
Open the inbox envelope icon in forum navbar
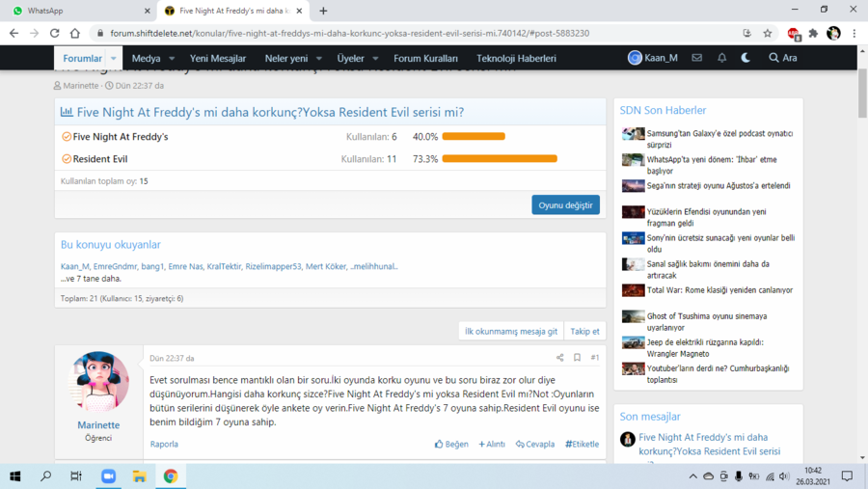[697, 58]
